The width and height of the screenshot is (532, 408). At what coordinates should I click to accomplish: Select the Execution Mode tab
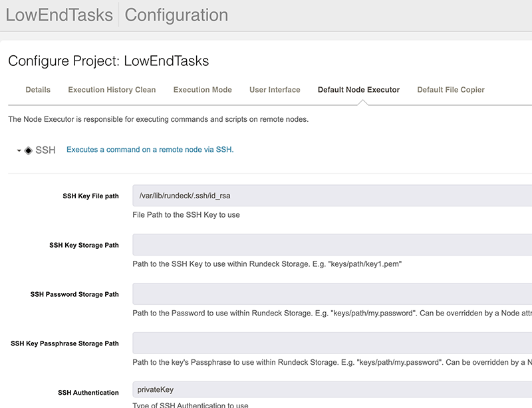[203, 90]
